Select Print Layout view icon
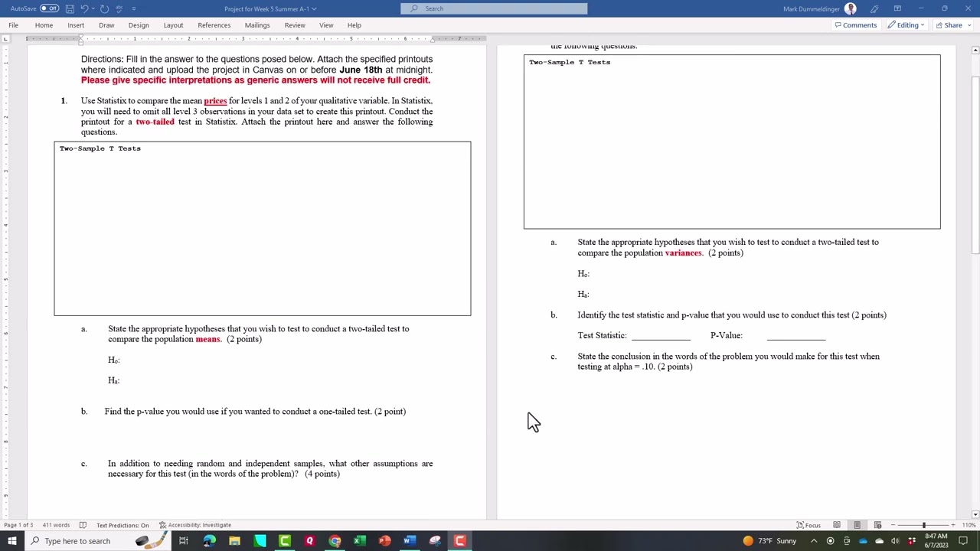 coord(857,525)
